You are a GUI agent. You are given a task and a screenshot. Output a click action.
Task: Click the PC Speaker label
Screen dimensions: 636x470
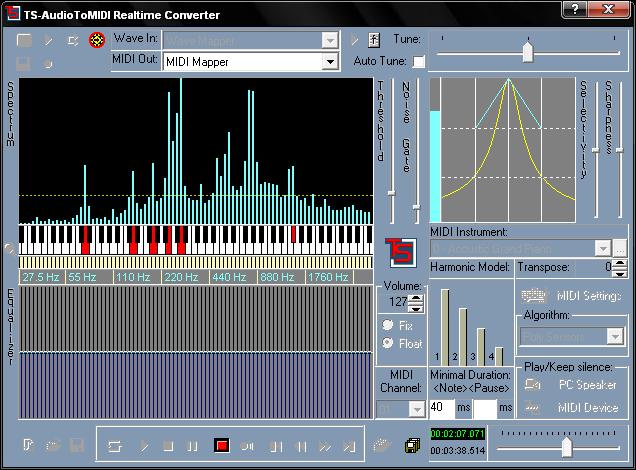pyautogui.click(x=587, y=384)
